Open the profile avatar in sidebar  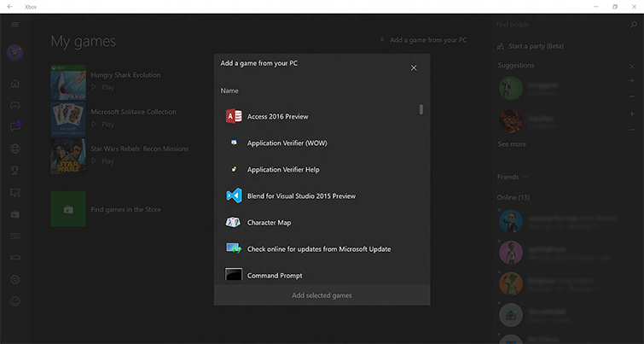coord(15,53)
